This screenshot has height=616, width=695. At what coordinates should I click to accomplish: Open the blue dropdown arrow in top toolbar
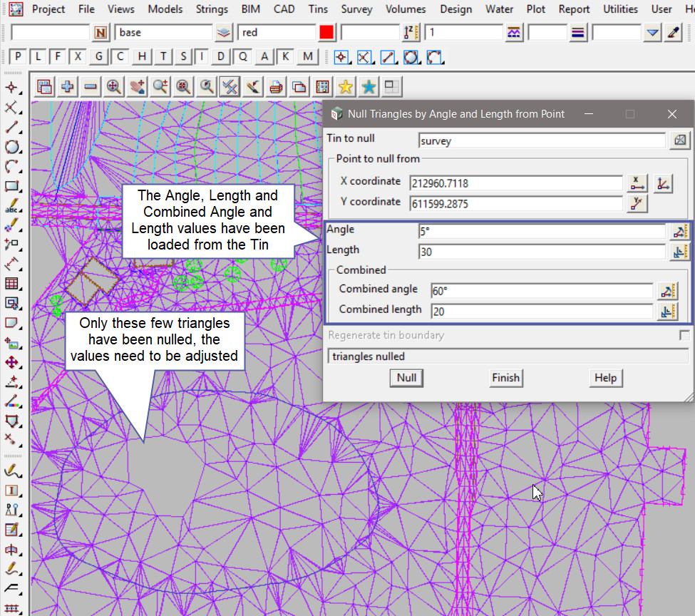tap(652, 33)
